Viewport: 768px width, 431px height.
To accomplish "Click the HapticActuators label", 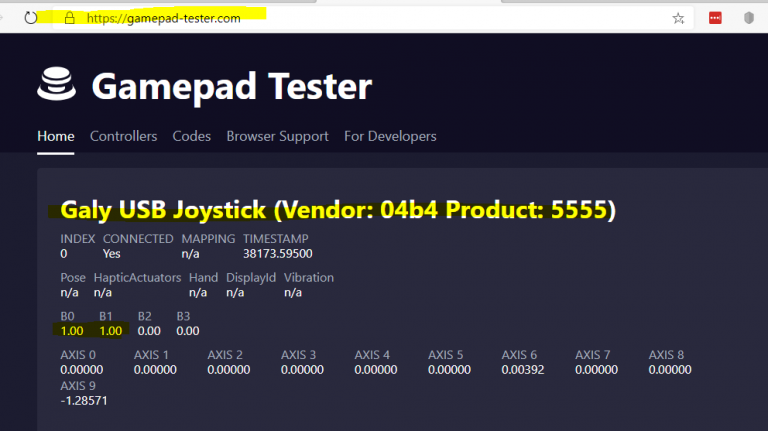I will point(138,278).
